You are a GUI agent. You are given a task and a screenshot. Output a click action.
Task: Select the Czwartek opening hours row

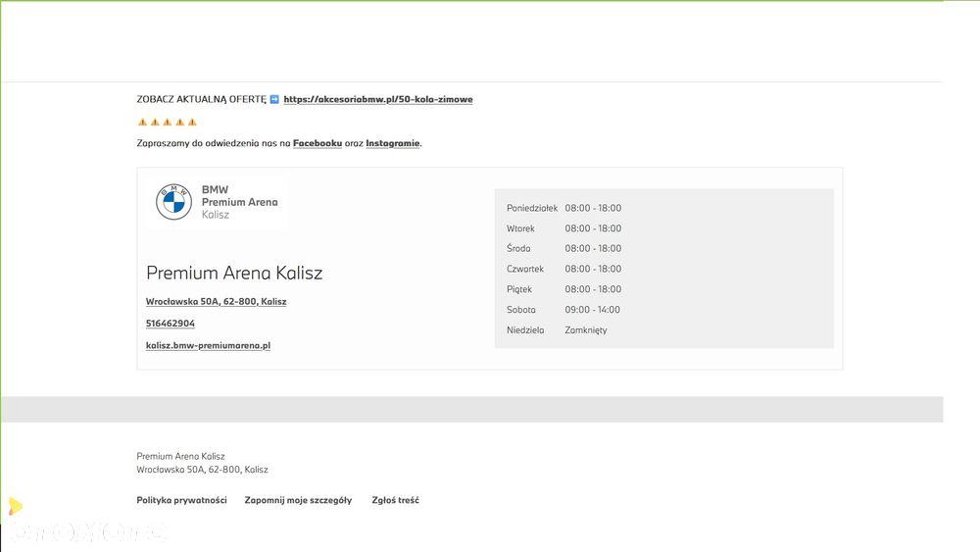tap(563, 269)
